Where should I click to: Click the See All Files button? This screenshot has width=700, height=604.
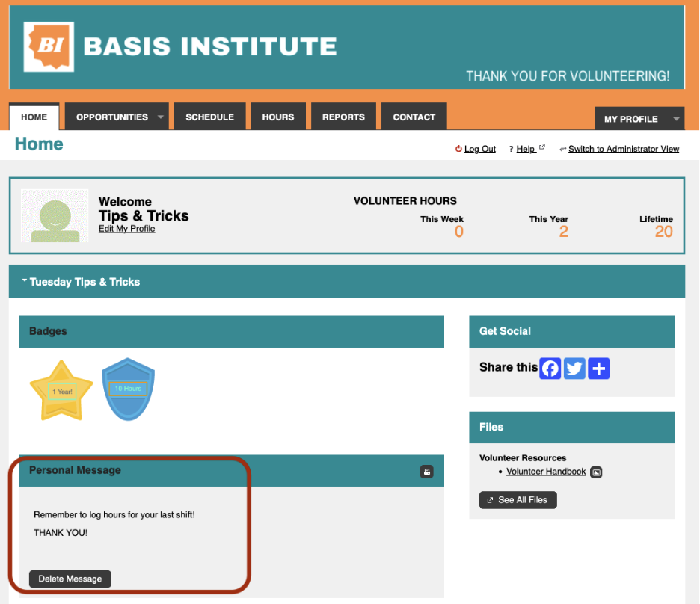(518, 500)
